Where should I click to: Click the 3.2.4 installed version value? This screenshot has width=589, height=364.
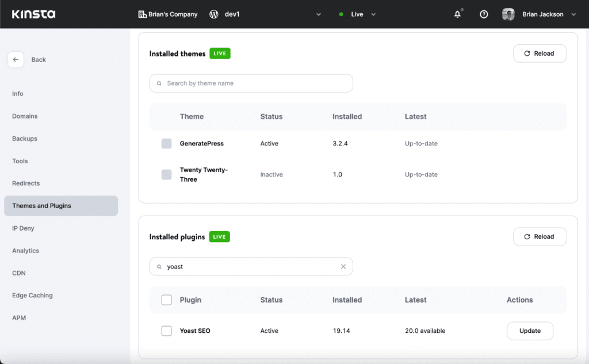click(340, 144)
